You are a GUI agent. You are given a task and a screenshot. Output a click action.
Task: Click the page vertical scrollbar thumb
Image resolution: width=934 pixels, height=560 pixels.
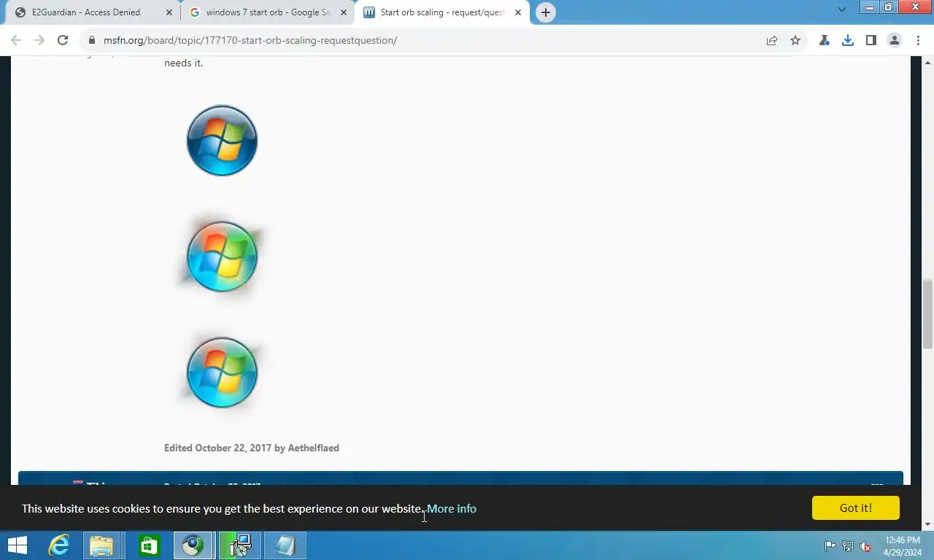(x=928, y=314)
